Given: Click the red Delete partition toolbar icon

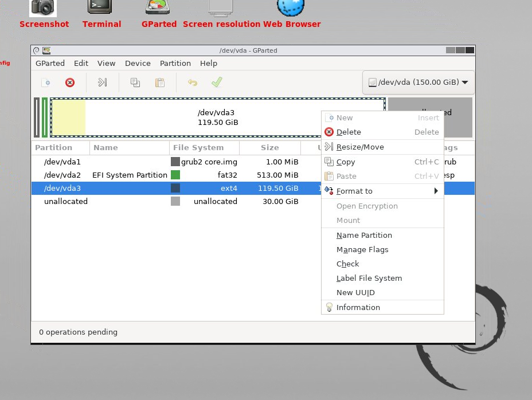Looking at the screenshot, I should (x=70, y=83).
